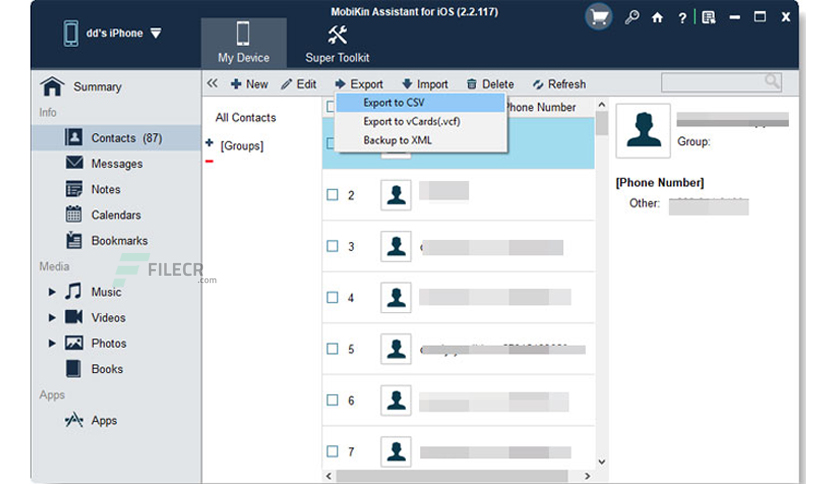
Task: Click contact list scroll down arrow
Action: 601,462
